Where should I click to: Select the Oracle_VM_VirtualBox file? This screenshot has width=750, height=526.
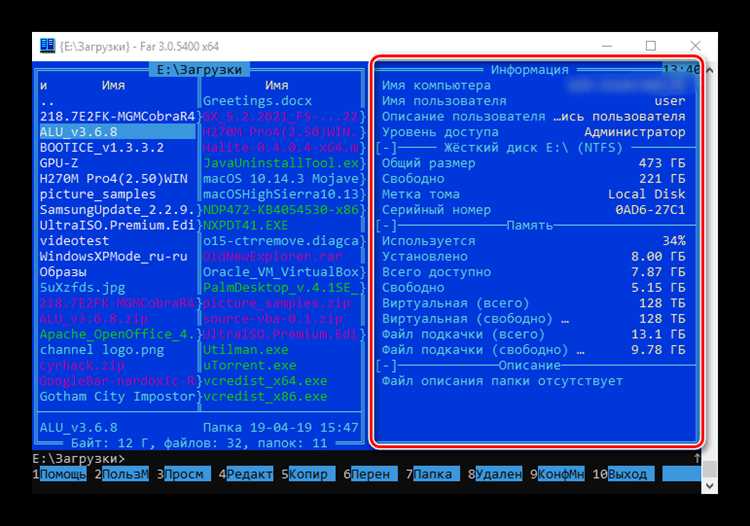coord(281,272)
